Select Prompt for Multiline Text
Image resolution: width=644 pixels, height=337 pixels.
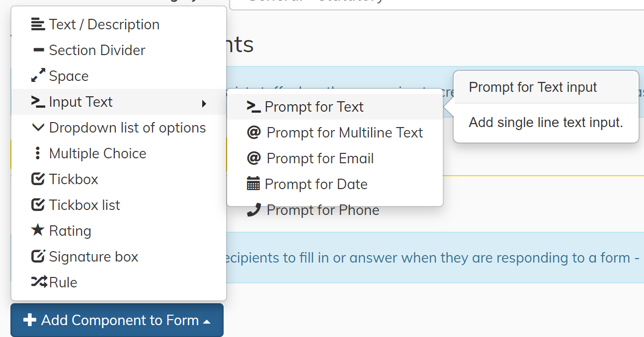tap(344, 133)
